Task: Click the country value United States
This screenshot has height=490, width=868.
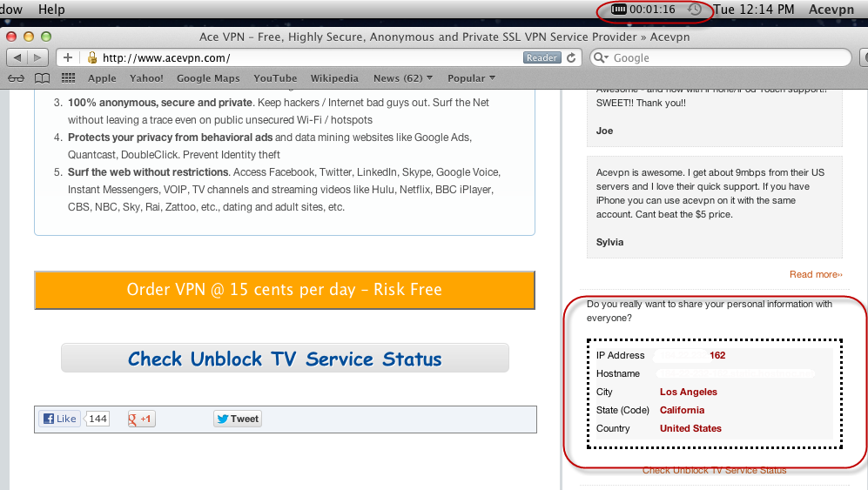Action: pyautogui.click(x=690, y=428)
